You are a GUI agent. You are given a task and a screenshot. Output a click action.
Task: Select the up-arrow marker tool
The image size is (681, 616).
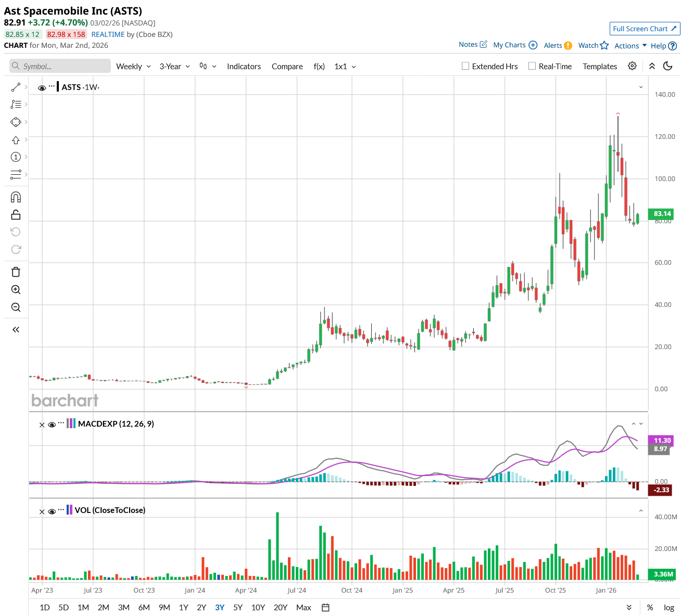pyautogui.click(x=16, y=139)
